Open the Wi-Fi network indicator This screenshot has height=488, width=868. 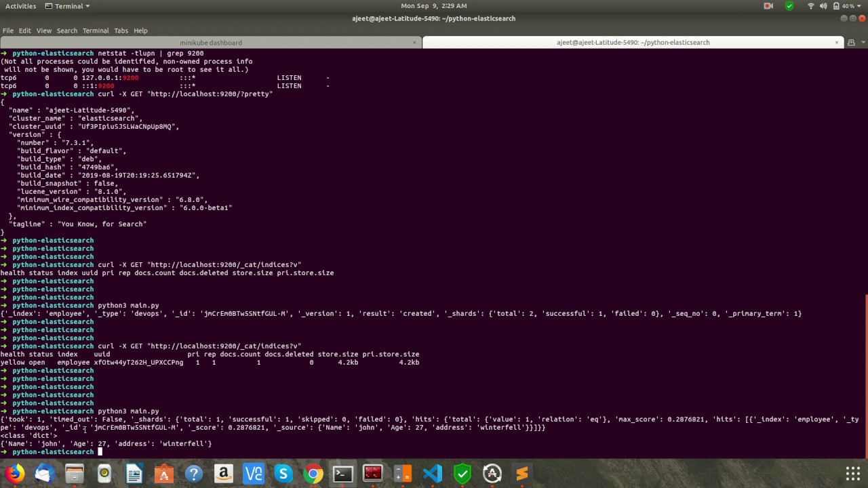pos(810,6)
